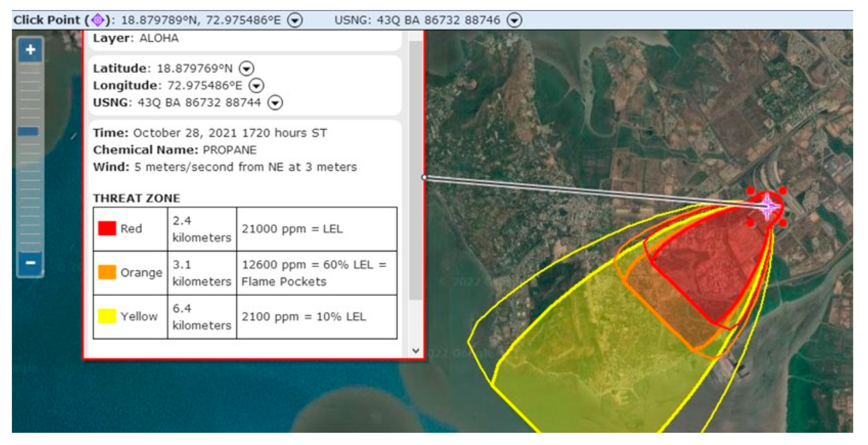Click the popup leader line endpoint handle
Screen dimensions: 868x445
pyautogui.click(x=424, y=177)
